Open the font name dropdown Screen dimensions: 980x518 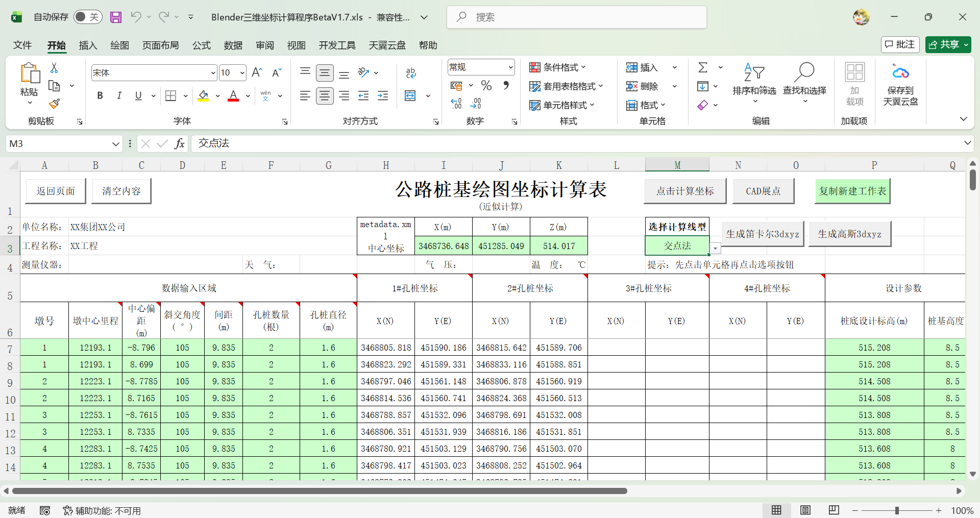pyautogui.click(x=213, y=73)
